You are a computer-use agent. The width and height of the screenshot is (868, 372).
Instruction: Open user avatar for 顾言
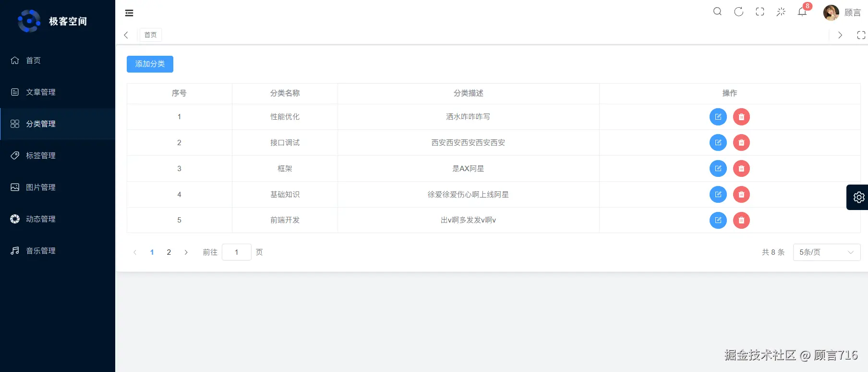(831, 12)
